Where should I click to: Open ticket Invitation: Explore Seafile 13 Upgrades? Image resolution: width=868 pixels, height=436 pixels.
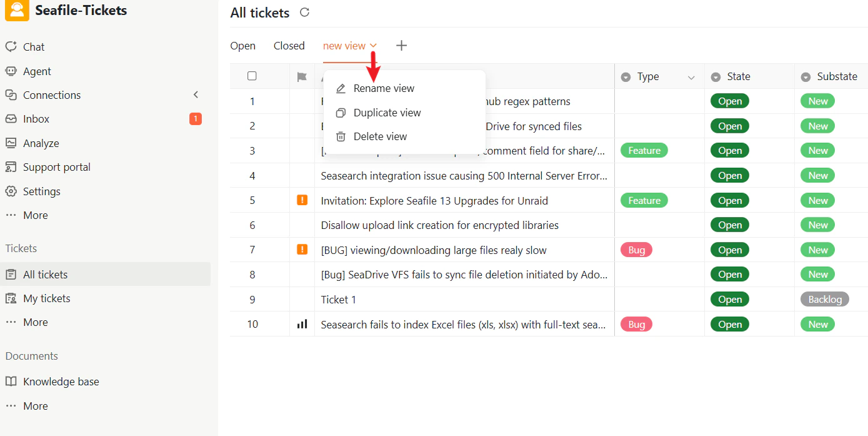click(434, 201)
